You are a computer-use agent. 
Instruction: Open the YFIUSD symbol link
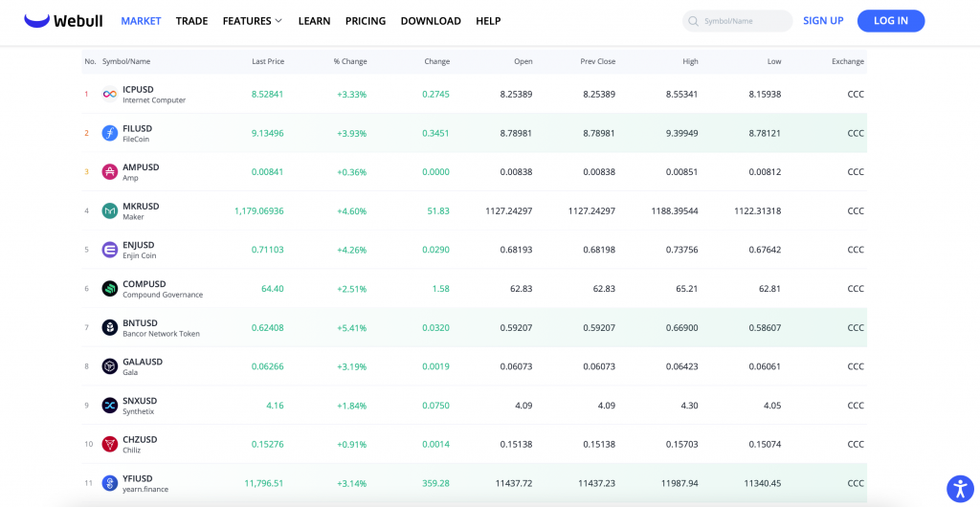click(138, 478)
